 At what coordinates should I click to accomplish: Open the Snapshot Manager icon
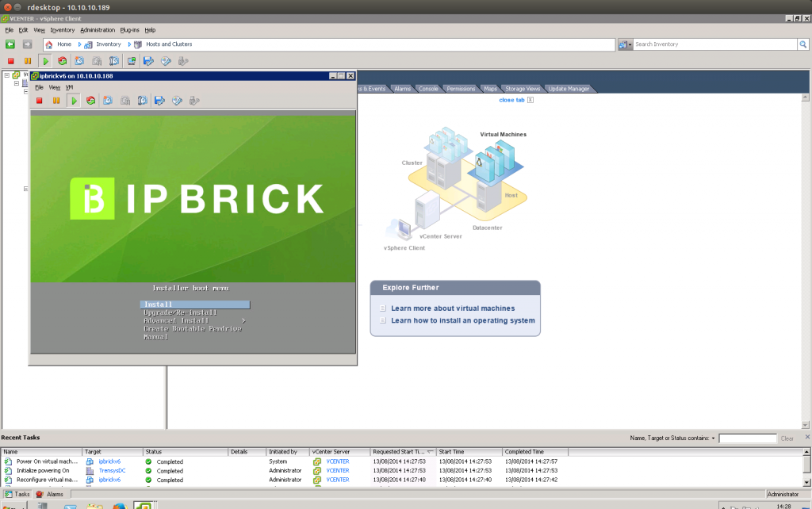tap(141, 100)
